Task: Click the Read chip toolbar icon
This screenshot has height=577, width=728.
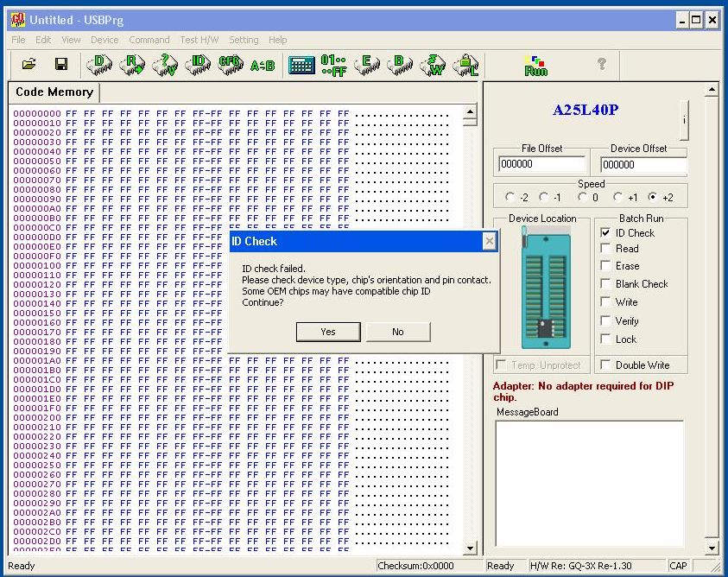Action: pyautogui.click(x=132, y=65)
